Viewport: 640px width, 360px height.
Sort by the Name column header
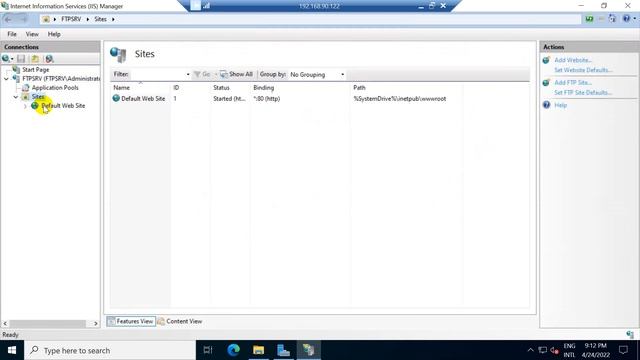121,88
